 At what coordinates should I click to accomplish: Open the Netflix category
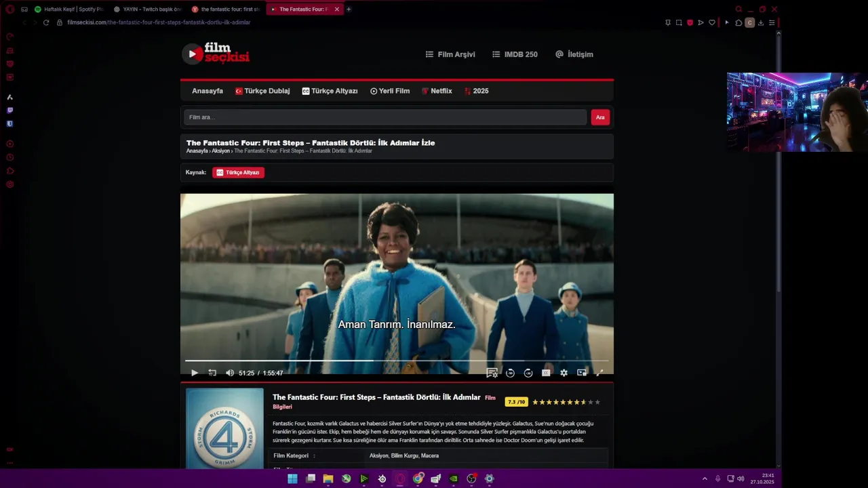click(437, 91)
